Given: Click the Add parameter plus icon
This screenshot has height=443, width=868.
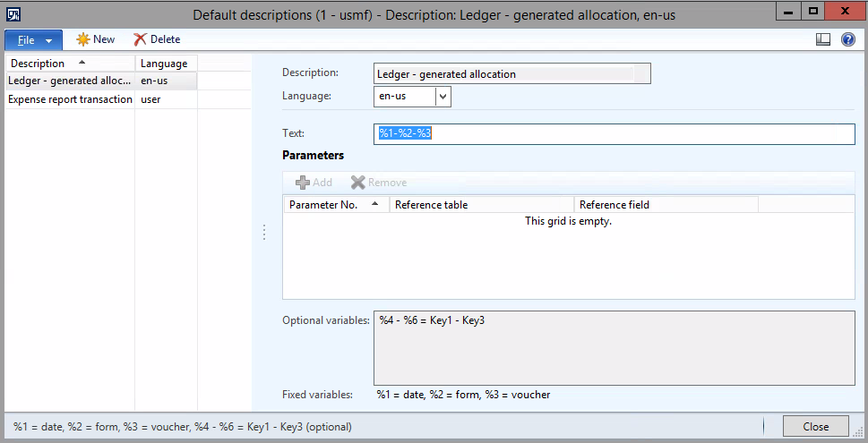Looking at the screenshot, I should pyautogui.click(x=303, y=183).
